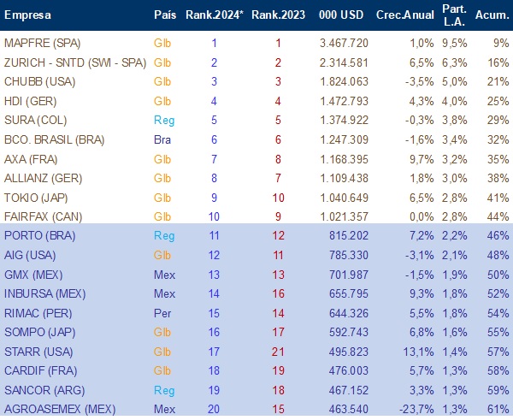The image size is (513, 420).
Task: Select the Reg country cell in SURA row
Action: (164, 121)
